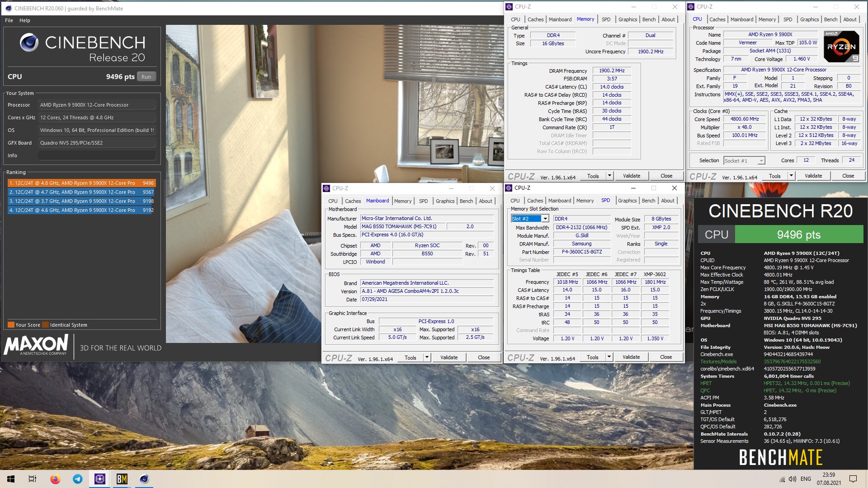This screenshot has width=868, height=488.
Task: Select 4.6 GHz ranking entry
Action: (81, 210)
